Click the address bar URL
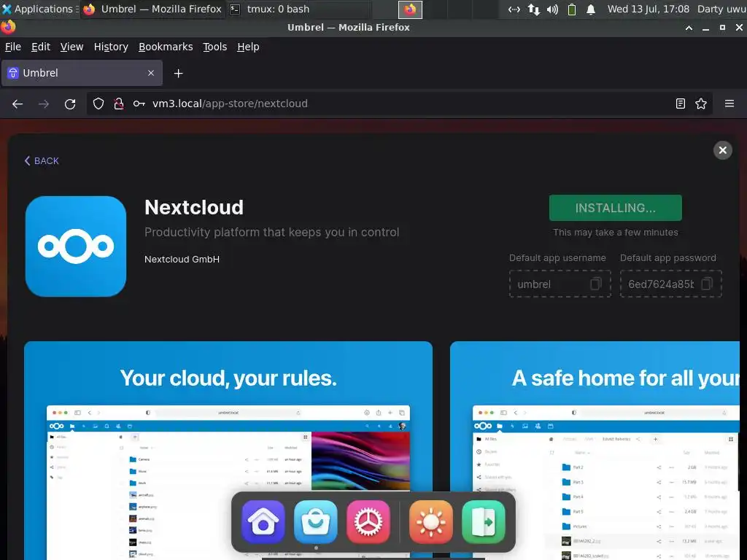 tap(230, 104)
